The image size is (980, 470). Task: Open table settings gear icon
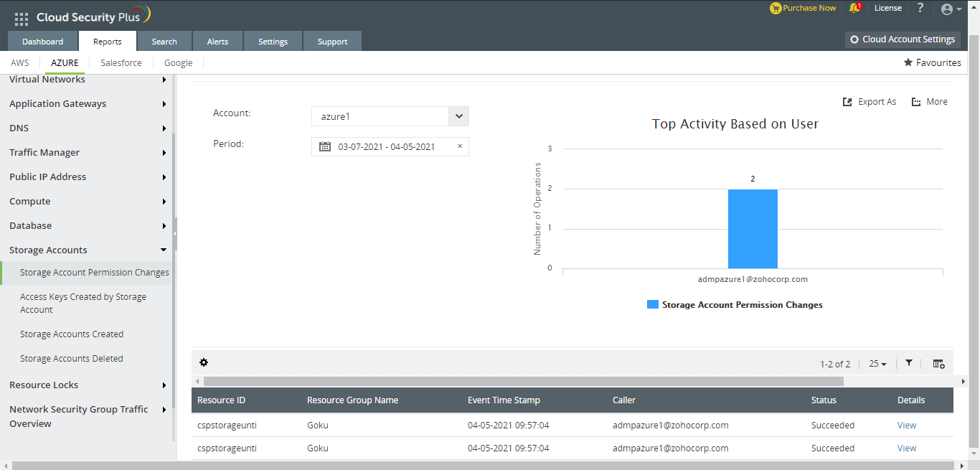pyautogui.click(x=204, y=362)
